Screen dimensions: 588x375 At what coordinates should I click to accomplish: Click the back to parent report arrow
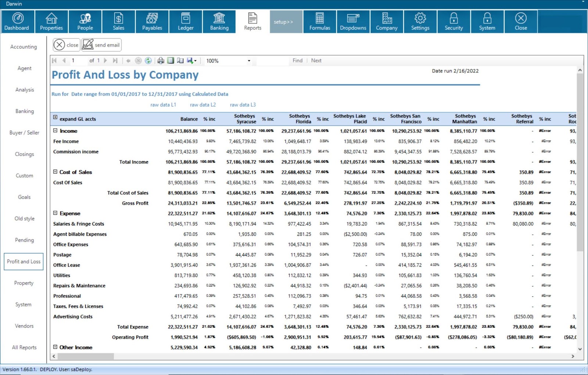coord(128,61)
